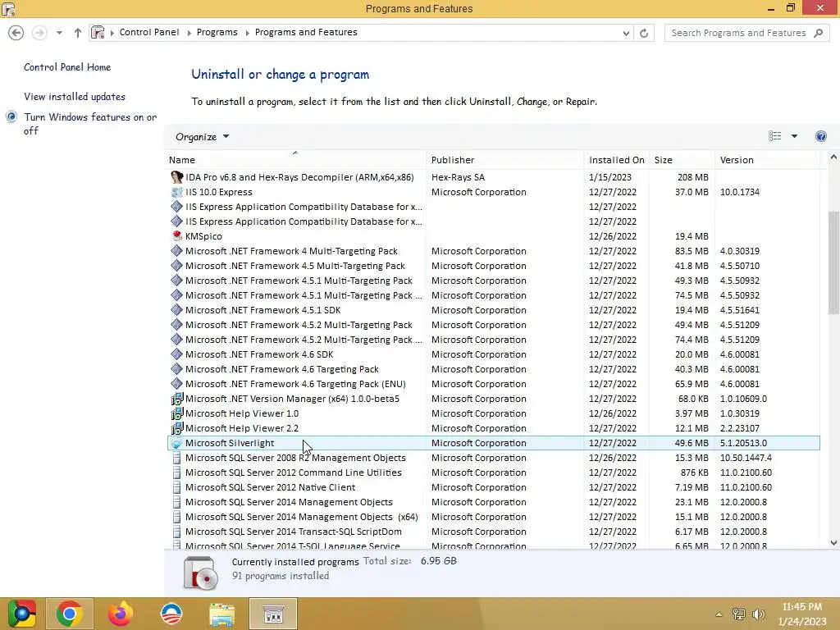Click the change view icon

(774, 136)
